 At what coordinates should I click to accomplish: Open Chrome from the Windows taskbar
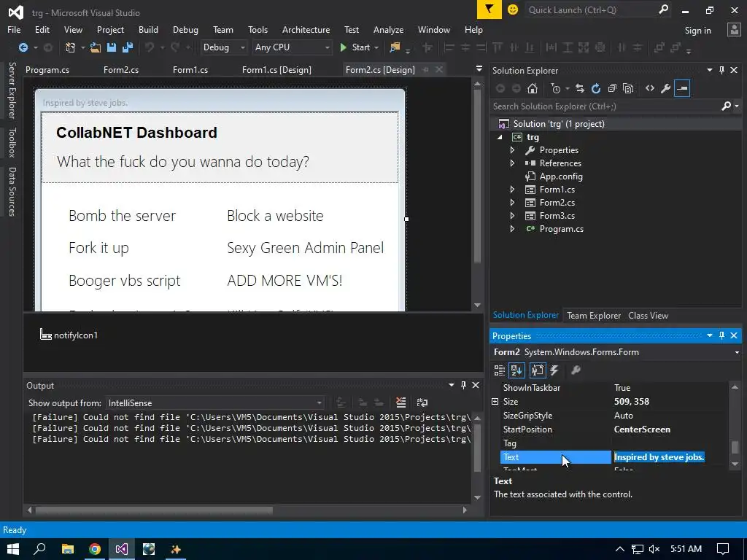pyautogui.click(x=95, y=549)
